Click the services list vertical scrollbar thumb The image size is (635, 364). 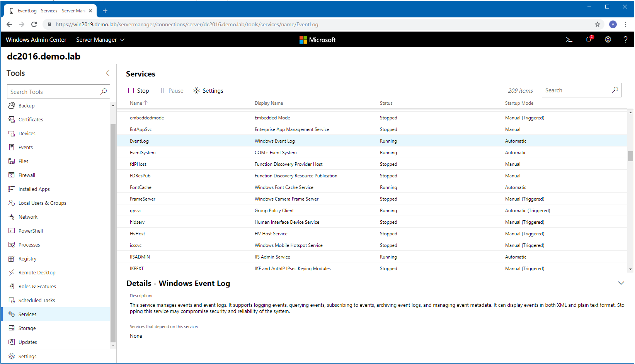(630, 156)
